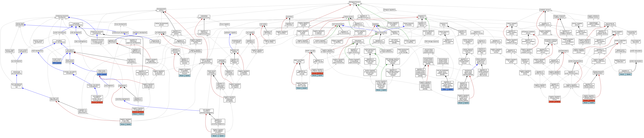Viewport: 644px width, 138px height.
Task: Click the 'phosphorus metabolic process' node
Action: click(x=528, y=32)
